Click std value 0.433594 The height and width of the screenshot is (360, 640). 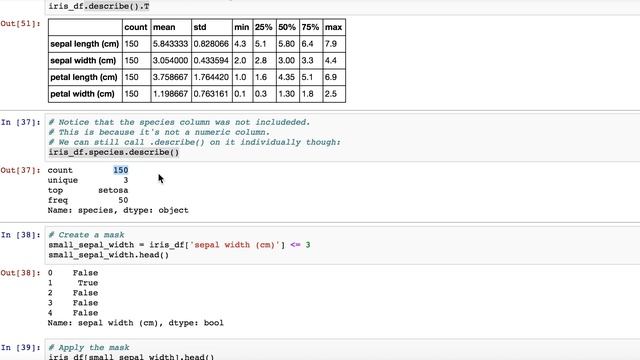211,60
